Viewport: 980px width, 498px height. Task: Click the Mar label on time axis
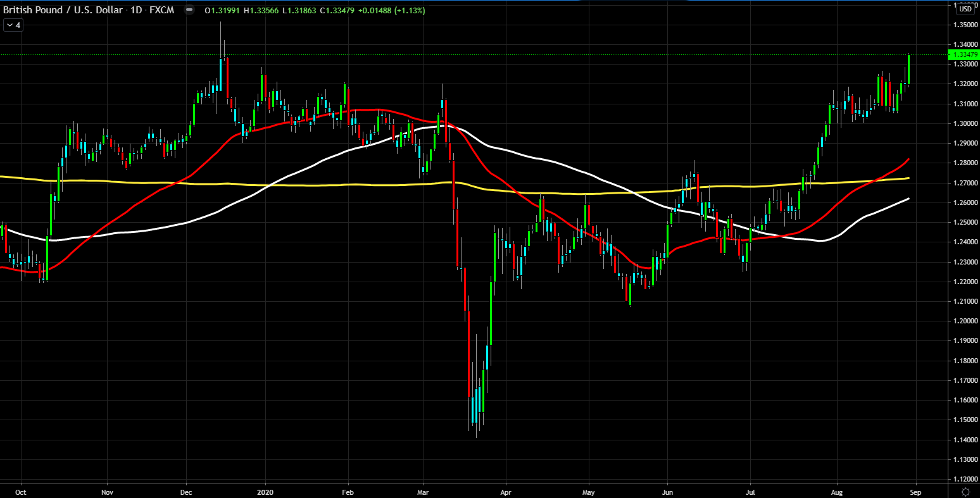coord(423,491)
